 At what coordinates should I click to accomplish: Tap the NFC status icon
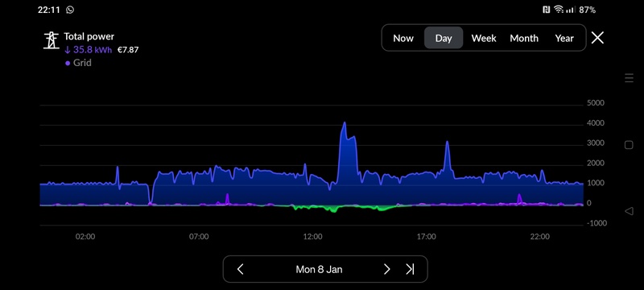(546, 10)
